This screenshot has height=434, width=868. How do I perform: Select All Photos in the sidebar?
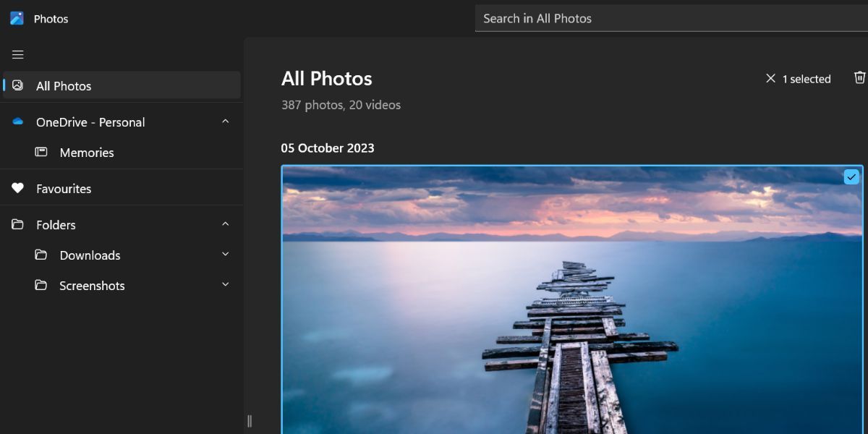click(x=64, y=85)
